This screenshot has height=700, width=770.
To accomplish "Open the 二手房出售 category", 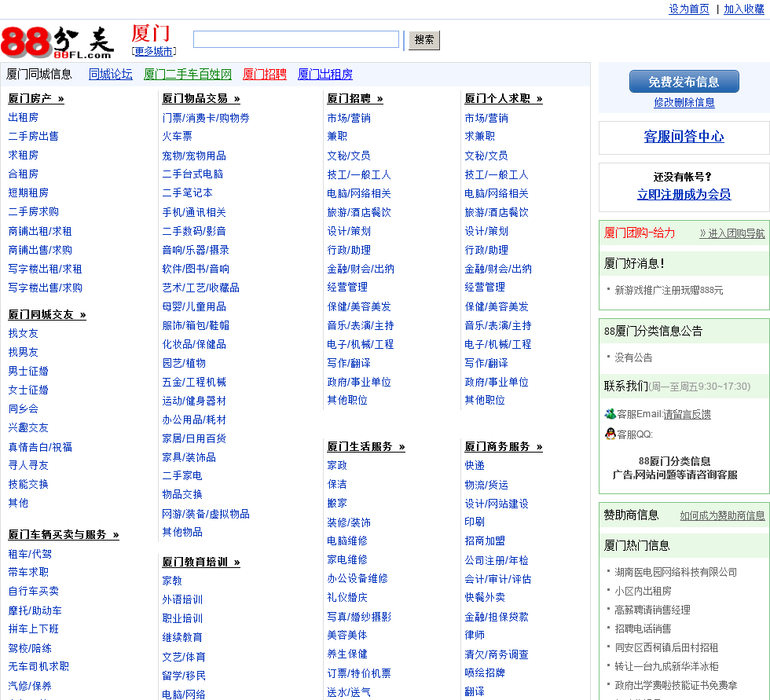I will pyautogui.click(x=33, y=136).
